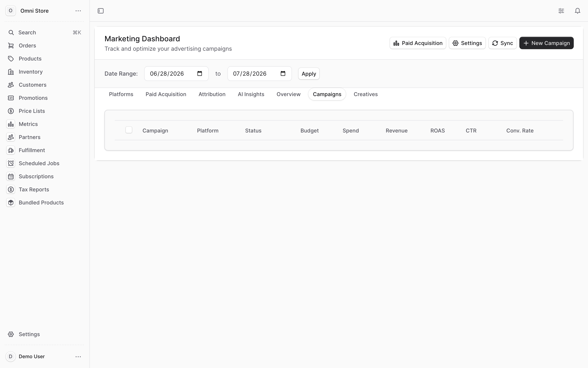Viewport: 588px width, 368px height.
Task: Click the Omni Store logo avatar
Action: [x=10, y=11]
